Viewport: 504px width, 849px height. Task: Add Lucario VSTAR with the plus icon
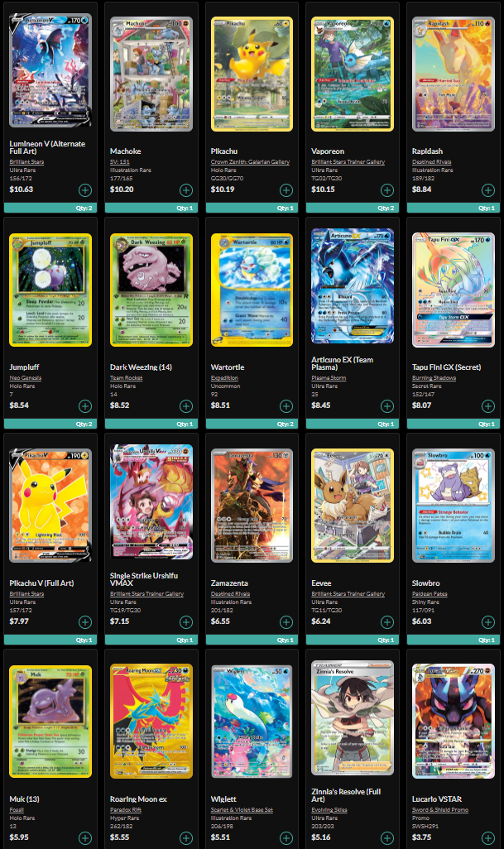[487, 838]
